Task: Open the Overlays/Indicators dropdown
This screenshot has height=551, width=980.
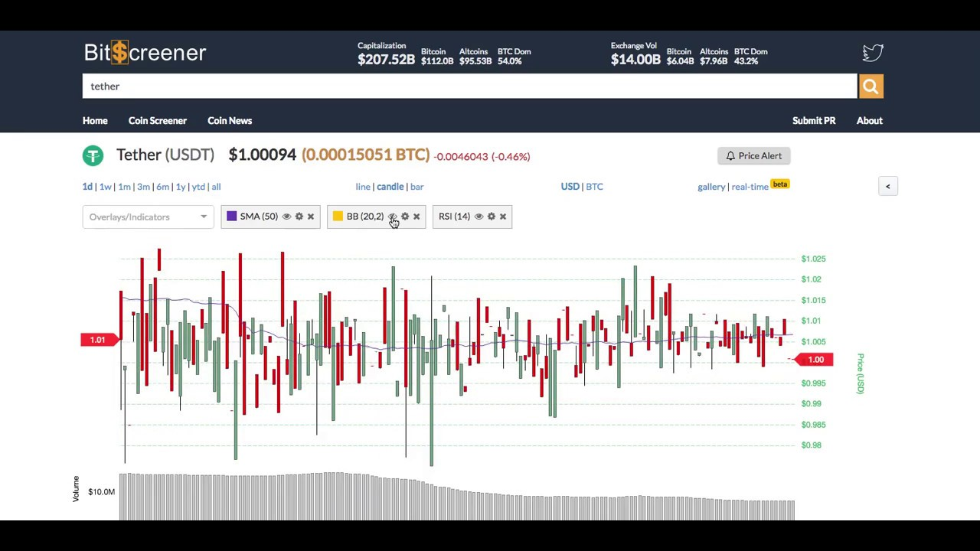Action: pyautogui.click(x=148, y=217)
